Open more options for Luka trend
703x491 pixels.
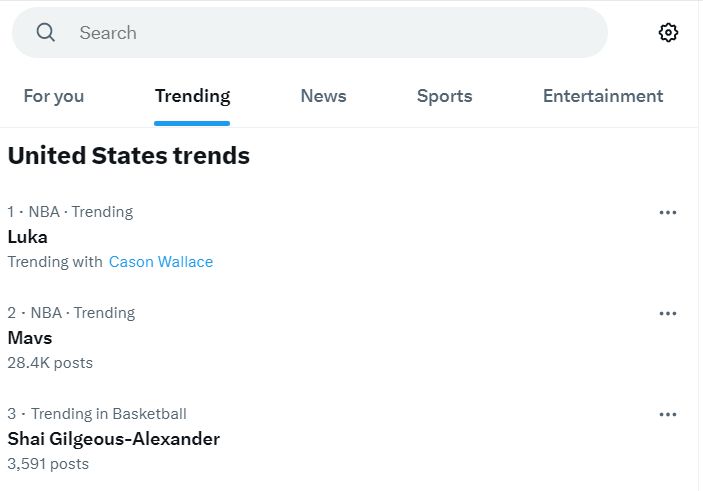point(668,213)
